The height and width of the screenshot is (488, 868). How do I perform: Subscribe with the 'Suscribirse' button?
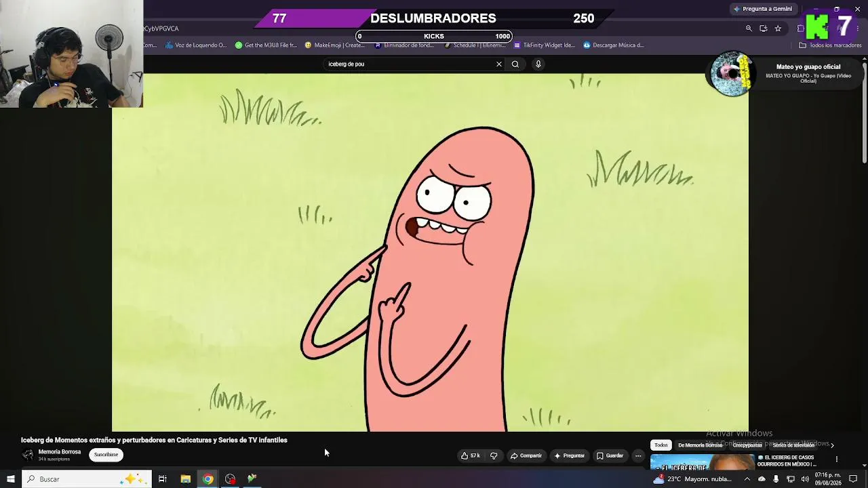pos(106,455)
